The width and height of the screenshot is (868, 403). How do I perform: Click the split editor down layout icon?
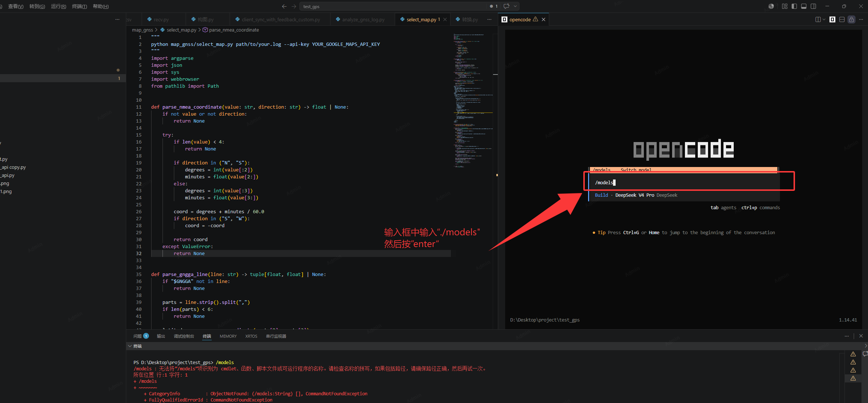coord(842,19)
